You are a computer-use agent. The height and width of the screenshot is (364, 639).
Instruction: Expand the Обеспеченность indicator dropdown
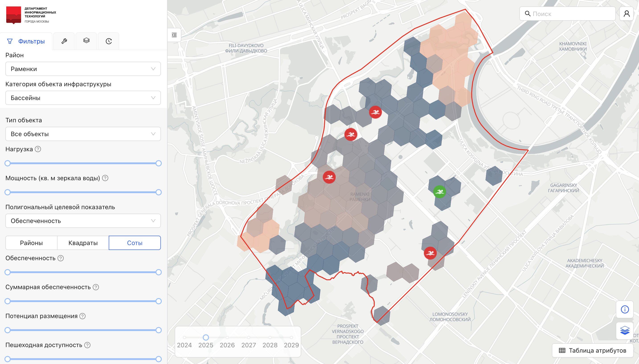83,221
